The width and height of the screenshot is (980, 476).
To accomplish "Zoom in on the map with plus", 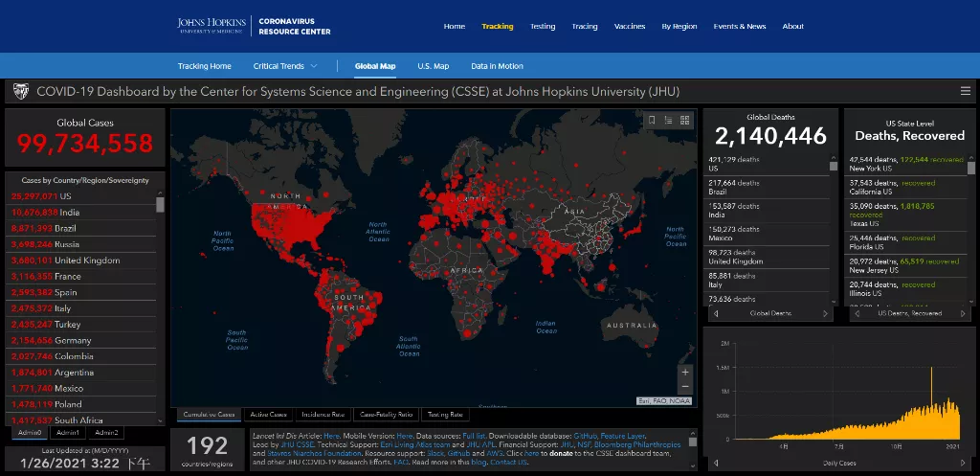I will [x=685, y=372].
